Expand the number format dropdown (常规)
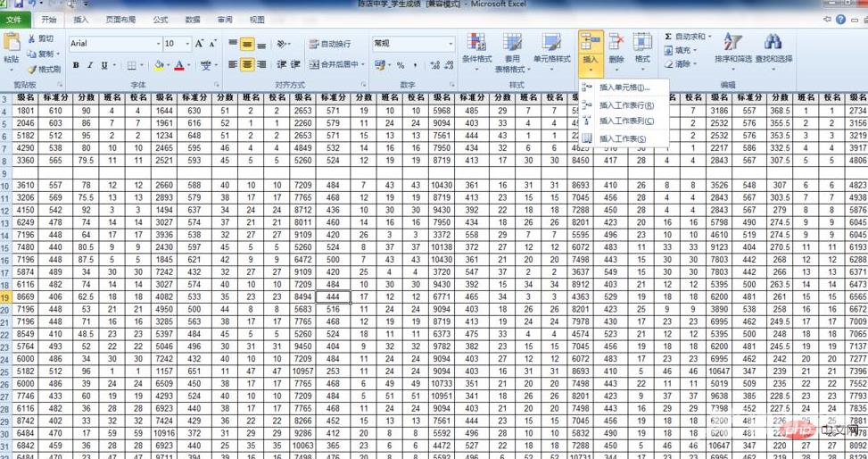 pos(451,44)
